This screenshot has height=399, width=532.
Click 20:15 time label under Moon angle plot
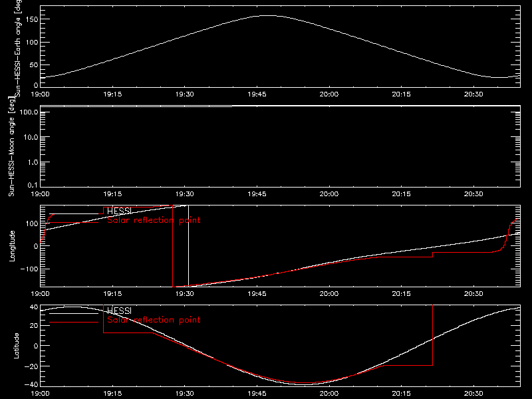[401, 194]
